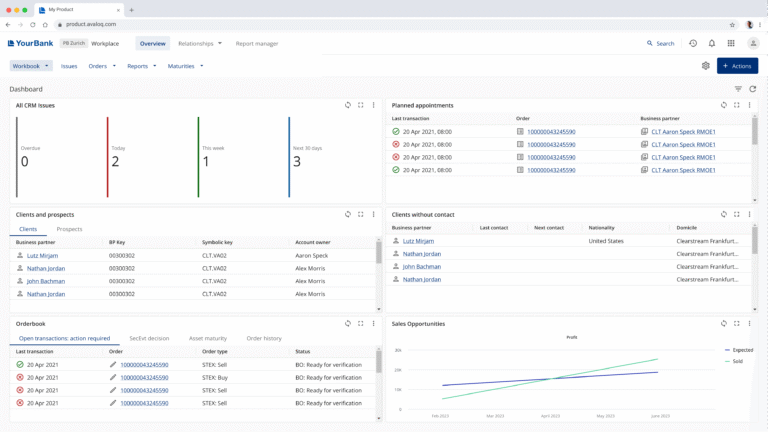The image size is (768, 432).
Task: Open the history clock icon in header
Action: (693, 44)
